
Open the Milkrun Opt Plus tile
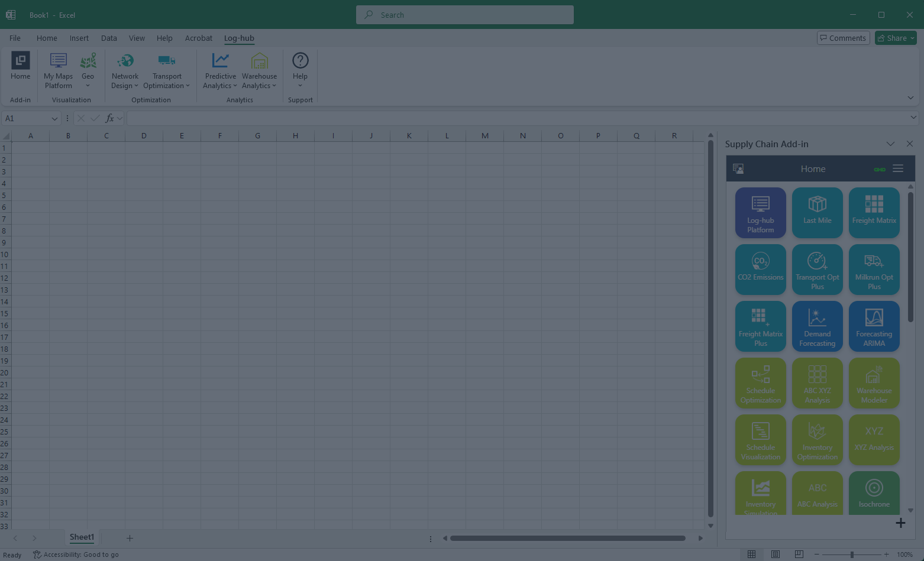pos(874,270)
